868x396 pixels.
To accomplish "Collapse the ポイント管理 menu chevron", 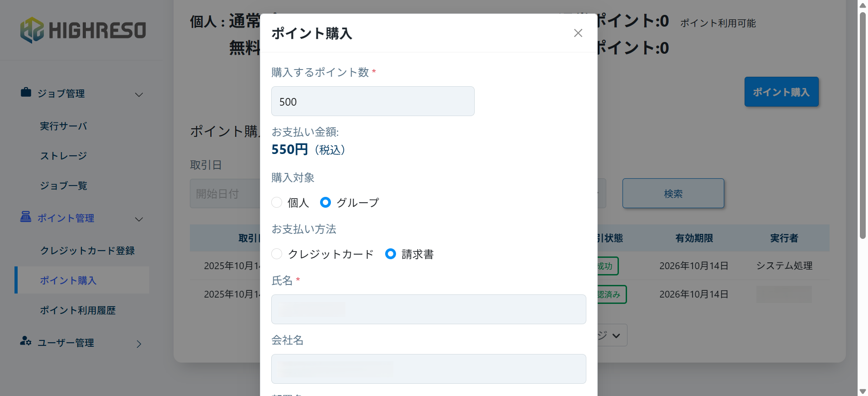I will (139, 219).
